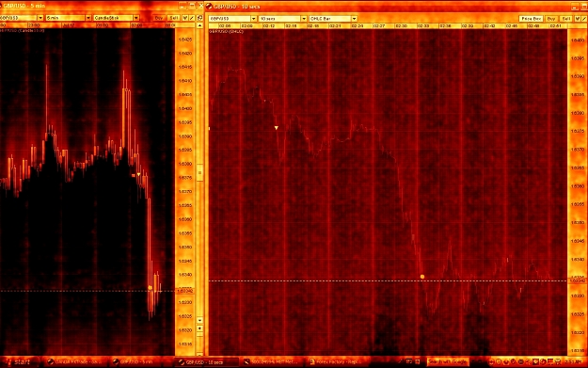
Task: Select the line drawing tool in 10 secs window
Action: (x=584, y=19)
